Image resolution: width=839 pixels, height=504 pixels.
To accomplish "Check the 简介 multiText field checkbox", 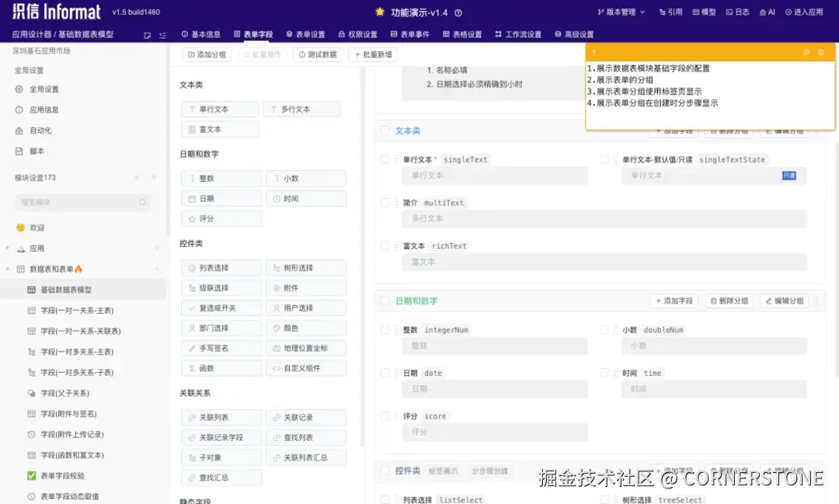I will point(385,202).
